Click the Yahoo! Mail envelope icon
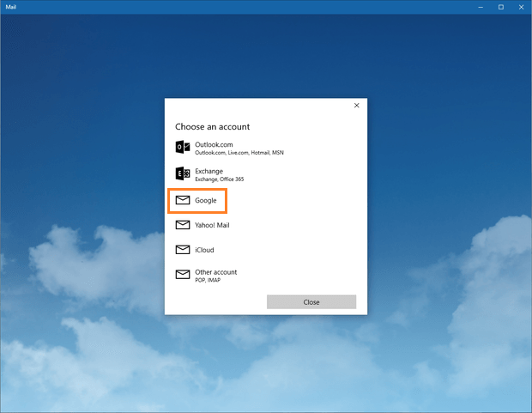532x413 pixels. pyautogui.click(x=183, y=225)
